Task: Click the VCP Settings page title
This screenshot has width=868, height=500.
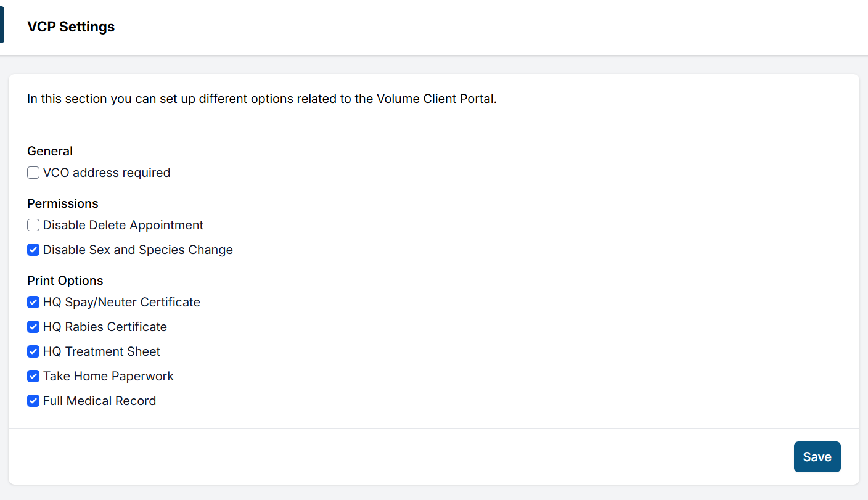Action: coord(71,27)
